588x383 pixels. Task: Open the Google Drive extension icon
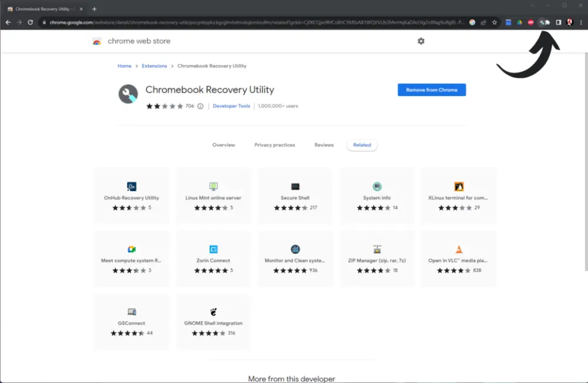[519, 22]
